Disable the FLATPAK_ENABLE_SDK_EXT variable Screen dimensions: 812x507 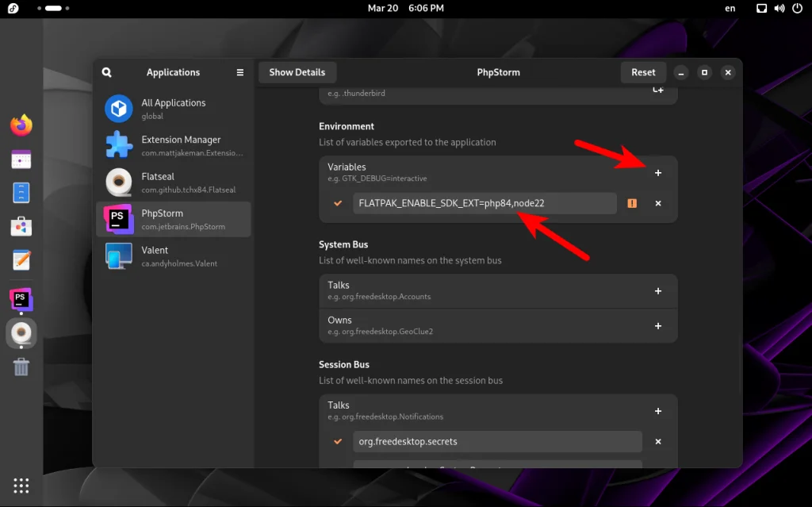(x=337, y=203)
